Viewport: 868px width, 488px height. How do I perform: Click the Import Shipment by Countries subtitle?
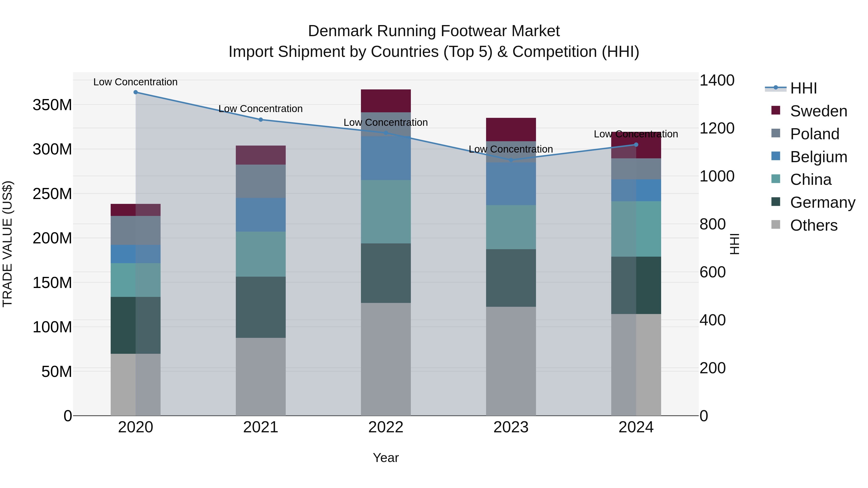pyautogui.click(x=434, y=52)
